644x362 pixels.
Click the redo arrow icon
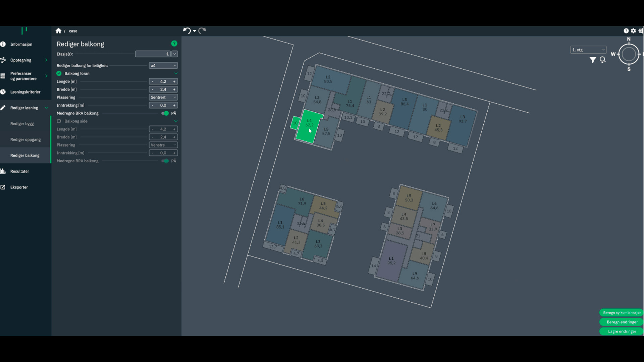202,31
